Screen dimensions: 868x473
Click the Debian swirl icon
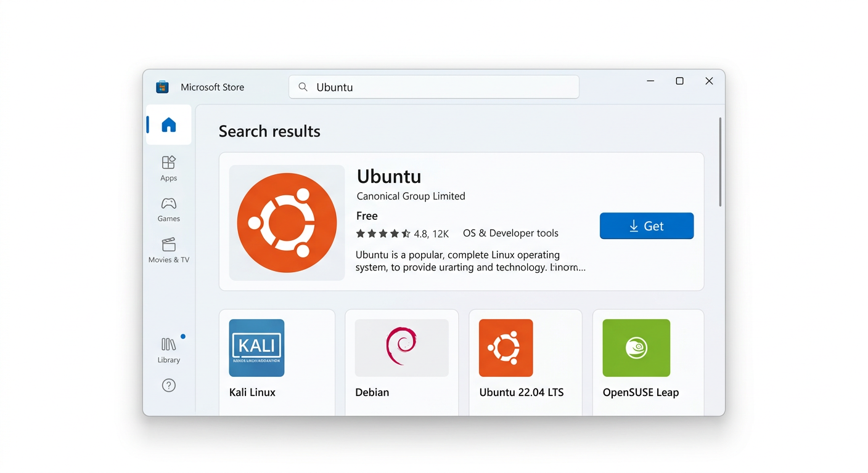point(401,347)
